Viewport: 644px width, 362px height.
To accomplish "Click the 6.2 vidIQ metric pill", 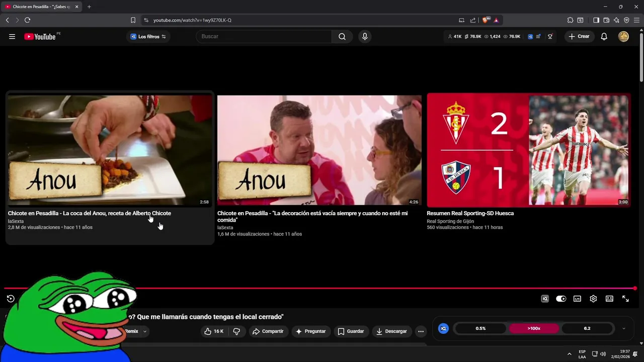I will click(x=587, y=328).
